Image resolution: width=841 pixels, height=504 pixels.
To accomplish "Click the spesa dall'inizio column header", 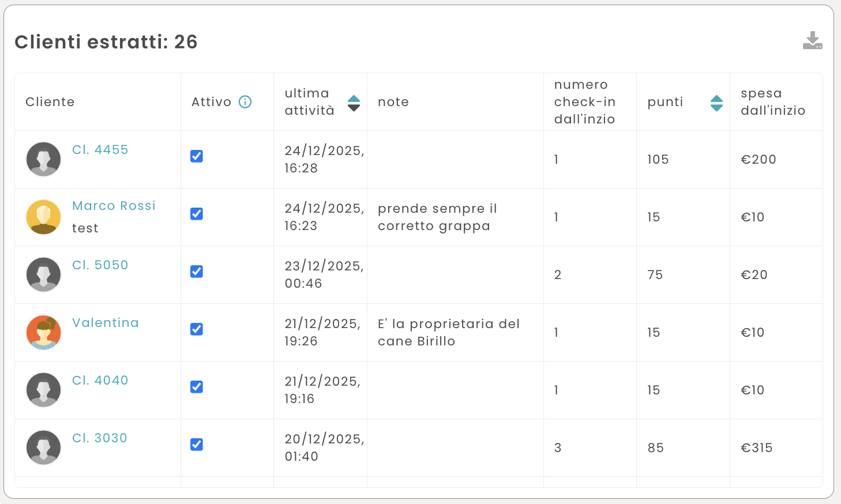I will 772,102.
